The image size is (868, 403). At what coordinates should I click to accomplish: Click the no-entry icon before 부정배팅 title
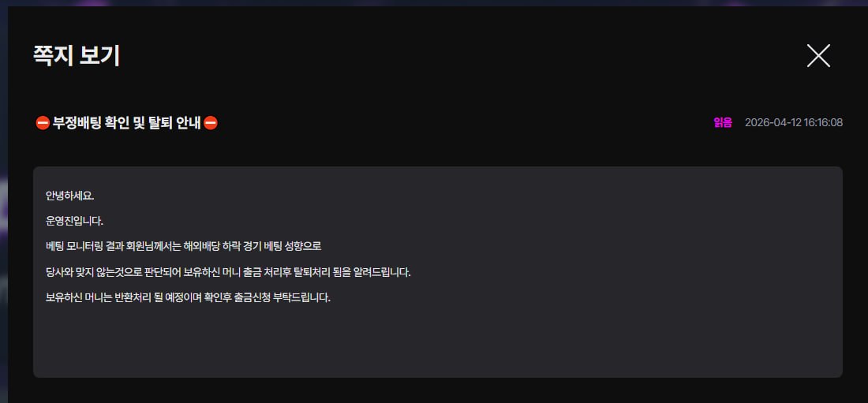(43, 123)
